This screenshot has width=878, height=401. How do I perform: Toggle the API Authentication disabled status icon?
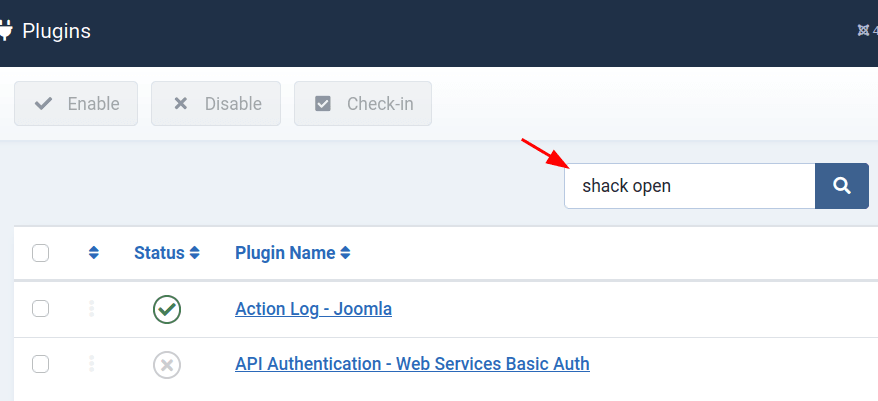(167, 365)
